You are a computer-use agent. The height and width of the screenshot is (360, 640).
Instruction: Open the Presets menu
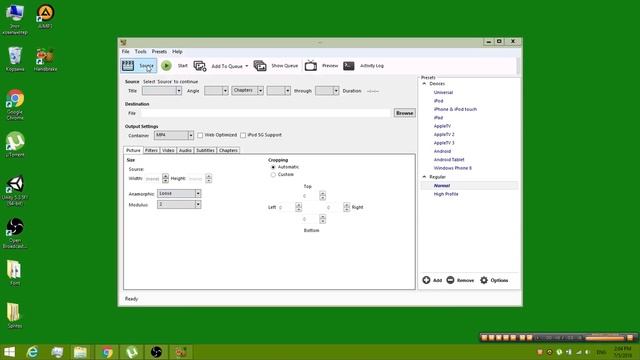159,52
